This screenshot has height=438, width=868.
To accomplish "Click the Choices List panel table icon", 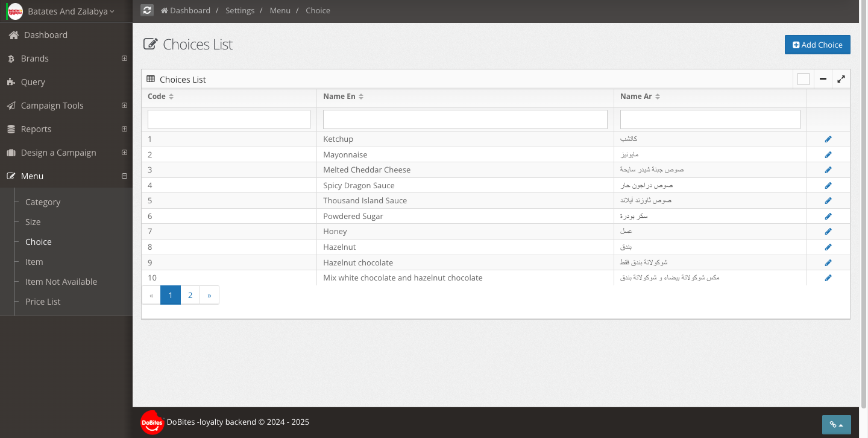I will (x=151, y=79).
